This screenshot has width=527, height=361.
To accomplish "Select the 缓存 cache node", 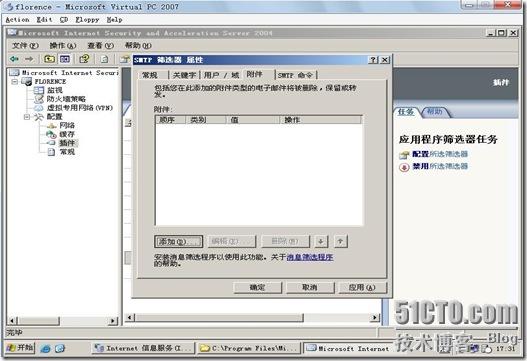I will pos(67,134).
